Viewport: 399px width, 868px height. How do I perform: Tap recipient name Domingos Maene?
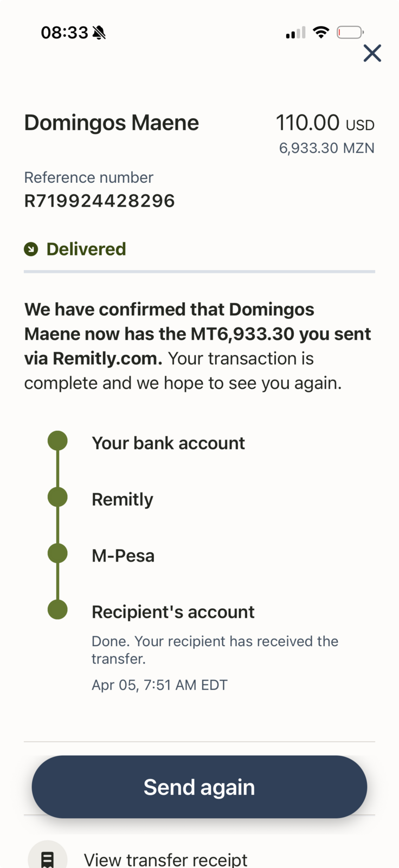click(x=112, y=123)
